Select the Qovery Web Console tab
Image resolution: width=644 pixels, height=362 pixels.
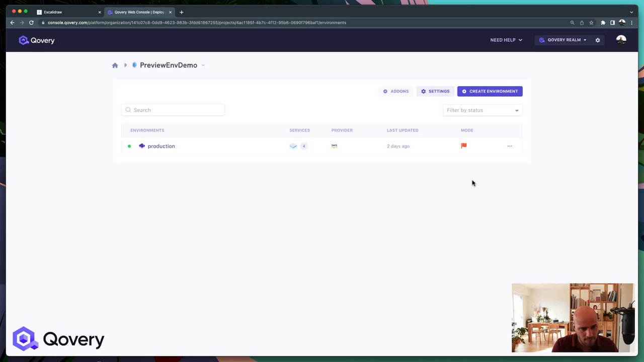(x=139, y=12)
